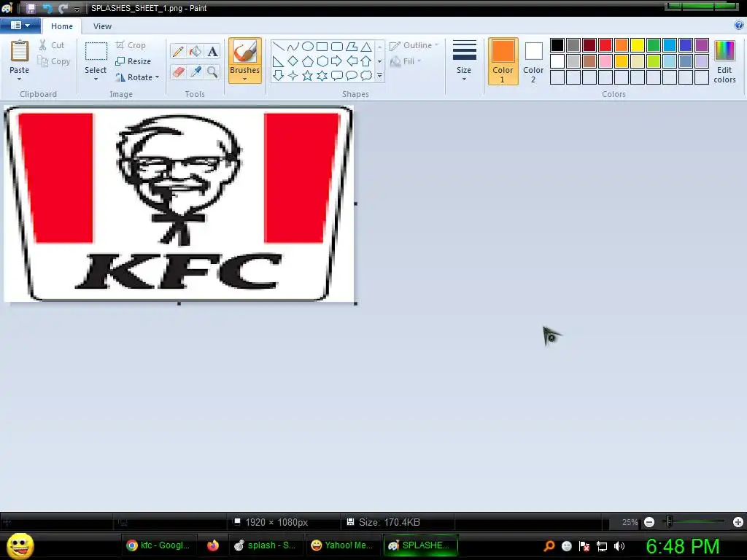
Task: Choose the Down arrow shape
Action: point(278,75)
